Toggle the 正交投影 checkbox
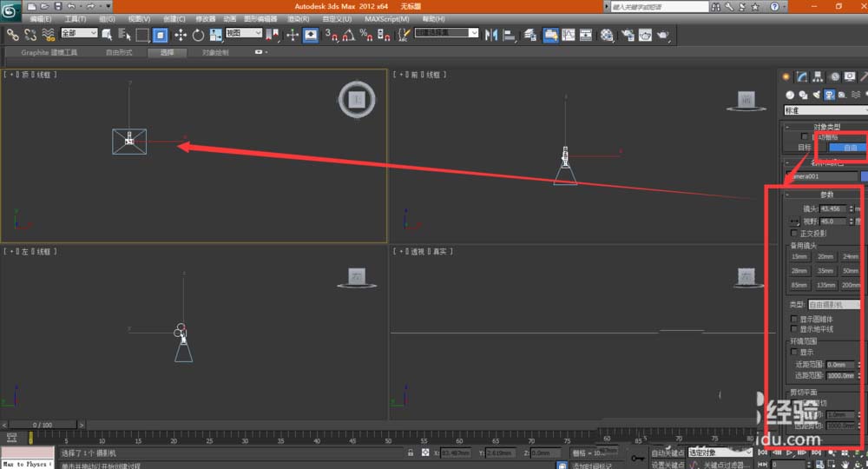Viewport: 868px width, 469px height. pyautogui.click(x=794, y=233)
